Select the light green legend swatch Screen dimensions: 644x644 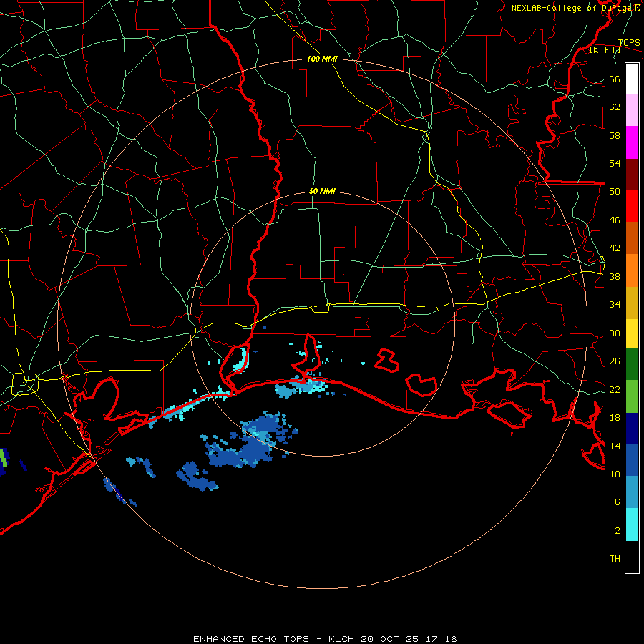[x=632, y=396]
